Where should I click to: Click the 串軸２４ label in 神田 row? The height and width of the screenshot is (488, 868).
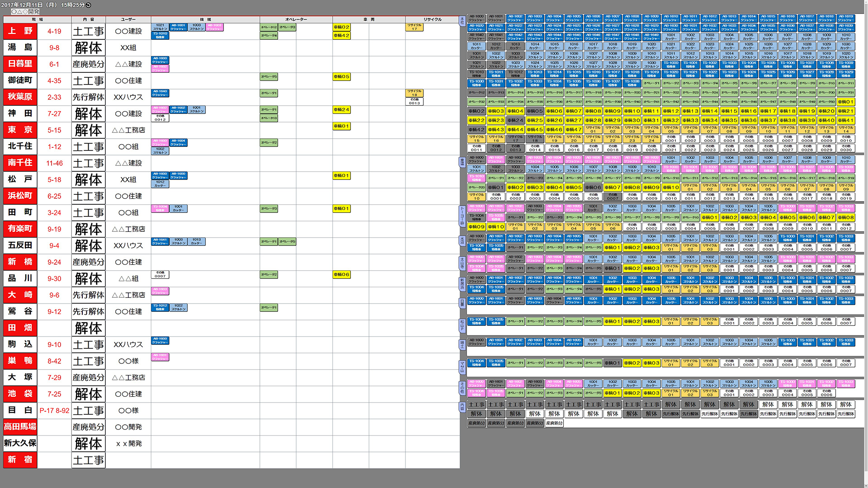[x=344, y=110]
